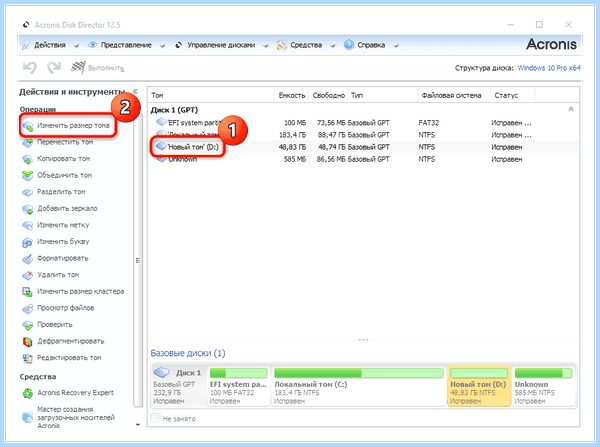
Task: Collapse the Диск 1 (GPT) group
Action: [x=571, y=109]
